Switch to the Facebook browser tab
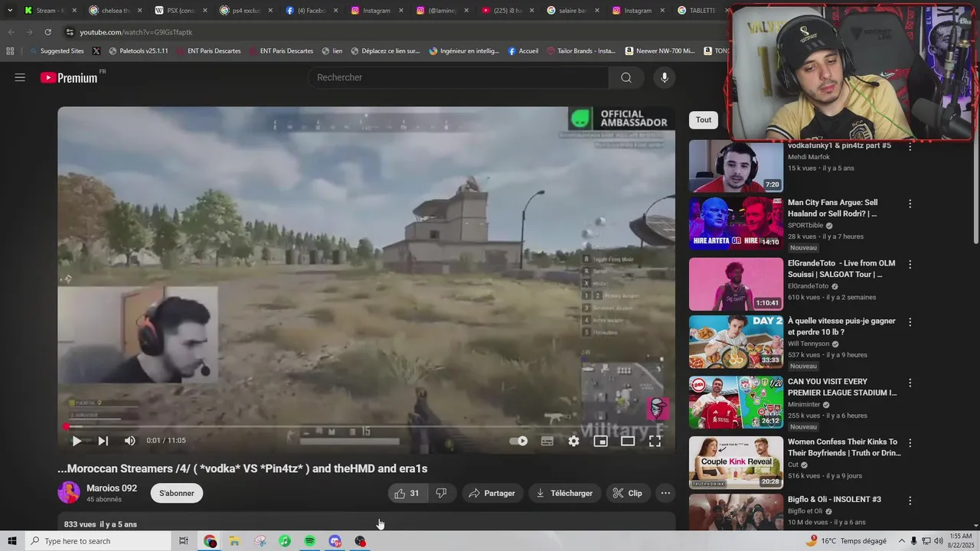The height and width of the screenshot is (551, 980). coord(312,11)
